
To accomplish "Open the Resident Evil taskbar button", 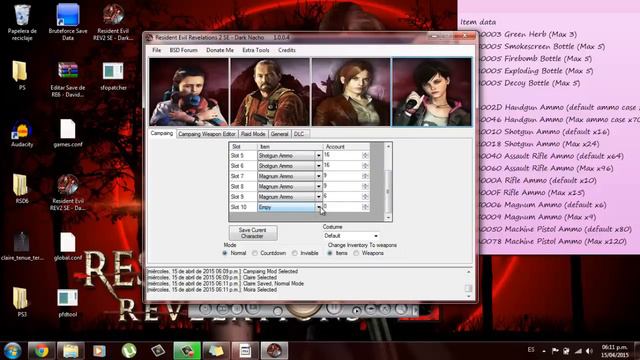I will pyautogui.click(x=274, y=351).
